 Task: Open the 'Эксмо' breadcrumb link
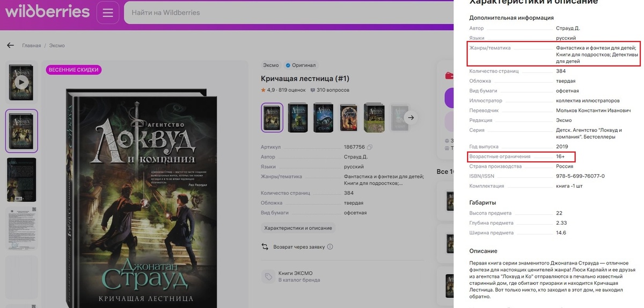pos(57,46)
